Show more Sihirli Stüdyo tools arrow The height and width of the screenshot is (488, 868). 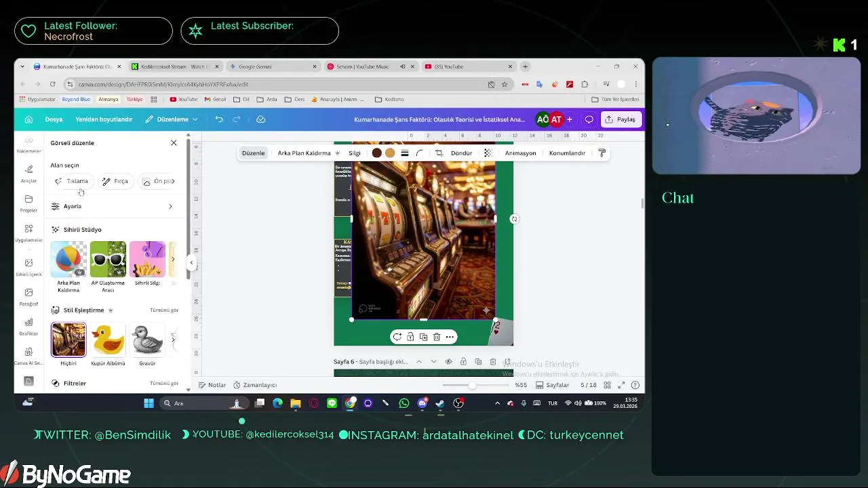[173, 259]
